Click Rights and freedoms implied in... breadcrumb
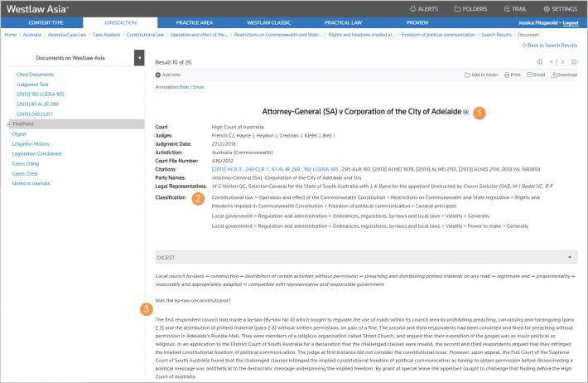The image size is (588, 383). [362, 35]
